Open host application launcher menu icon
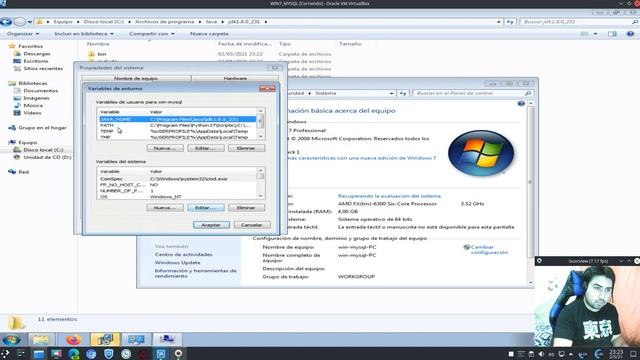640x360 pixels. [5, 354]
